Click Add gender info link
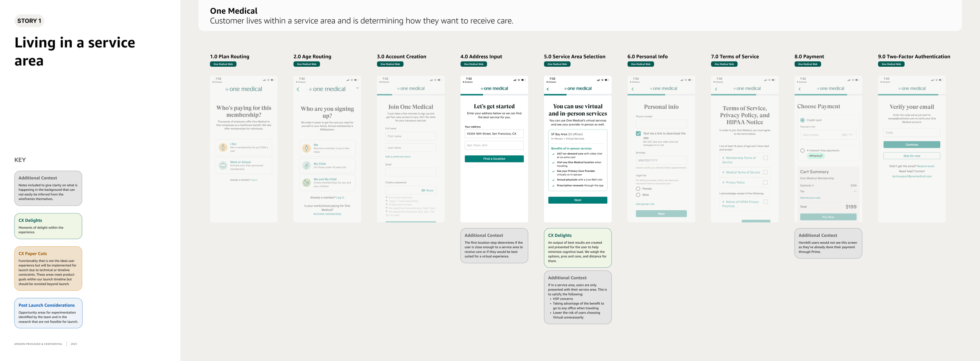The width and height of the screenshot is (980, 361). 645,204
